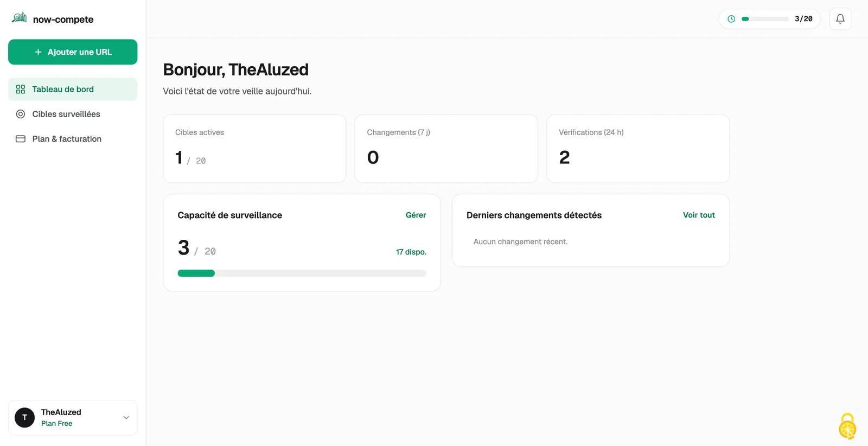Click the yellow lemon lock icon
This screenshot has width=868, height=446.
point(847,426)
